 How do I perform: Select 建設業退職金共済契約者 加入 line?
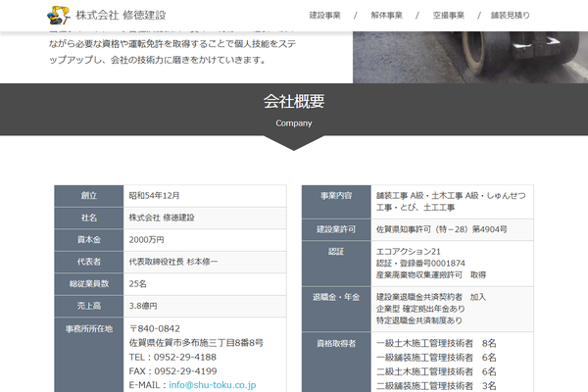(431, 297)
